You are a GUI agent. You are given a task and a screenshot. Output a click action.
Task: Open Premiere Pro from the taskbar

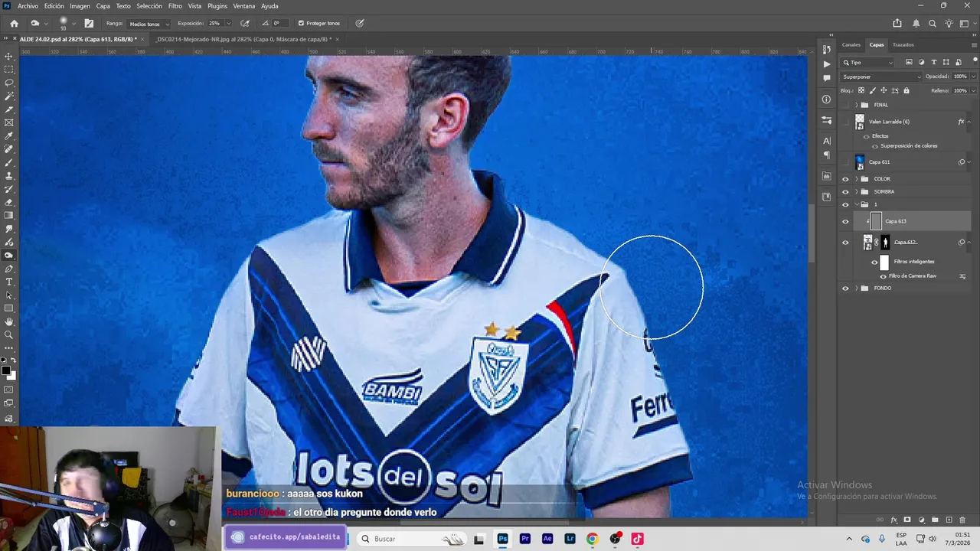(525, 539)
